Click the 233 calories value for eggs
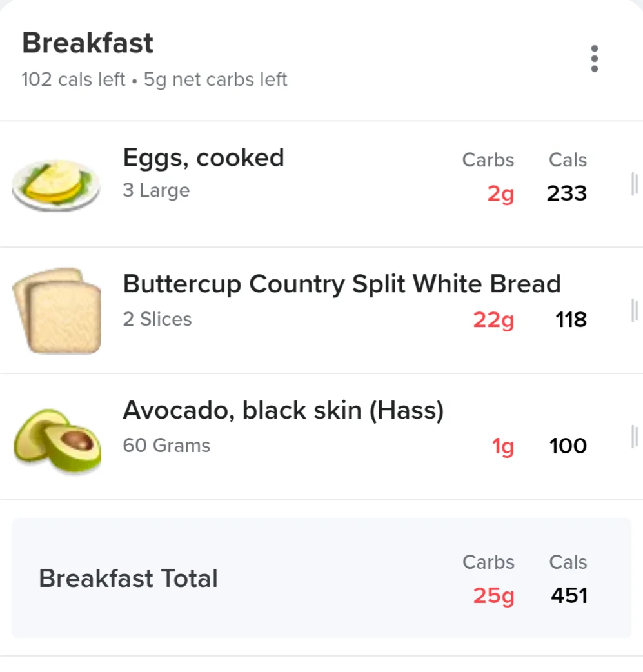The height and width of the screenshot is (672, 643). coord(566,193)
